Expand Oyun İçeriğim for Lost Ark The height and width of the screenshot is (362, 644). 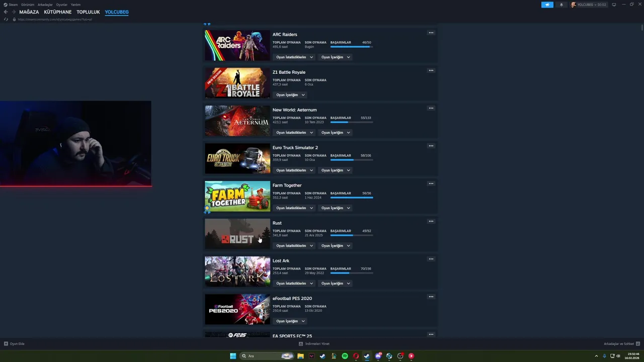[336, 284]
